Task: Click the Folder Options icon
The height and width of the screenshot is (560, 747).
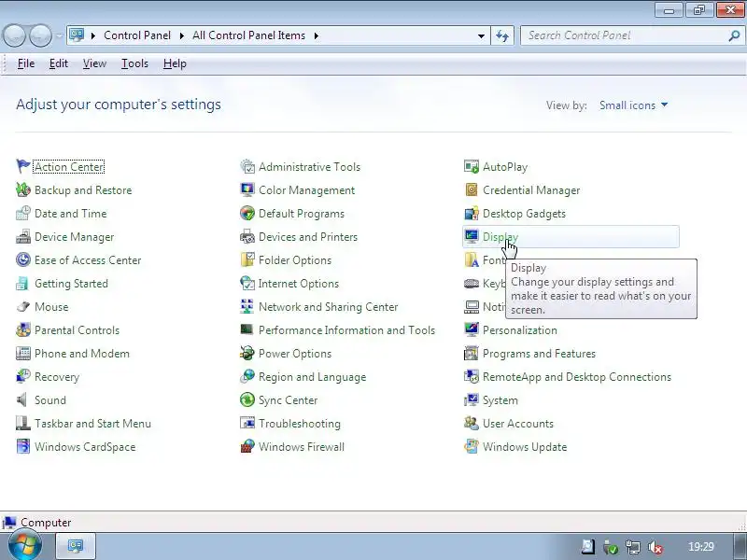Action: [247, 259]
